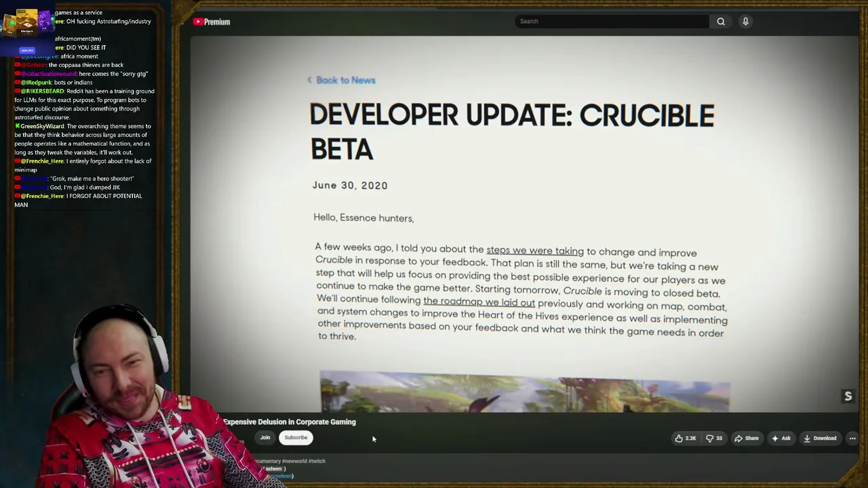The width and height of the screenshot is (868, 488).
Task: Dislike the video using thumbs-down button
Action: [714, 439]
